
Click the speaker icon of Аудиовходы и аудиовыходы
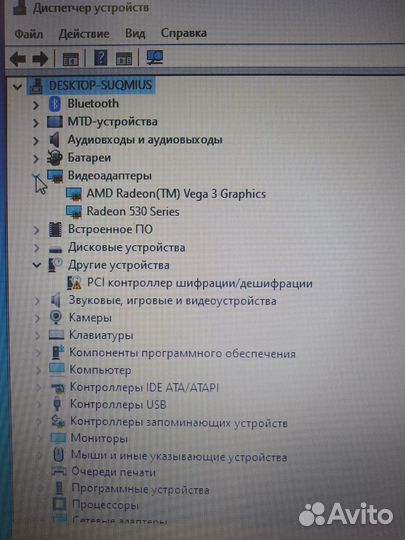pyautogui.click(x=55, y=140)
